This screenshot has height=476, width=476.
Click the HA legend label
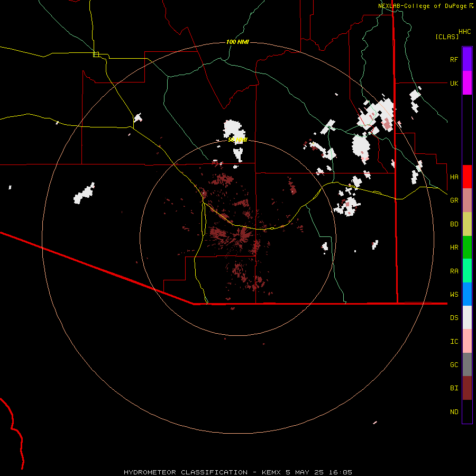tap(454, 177)
